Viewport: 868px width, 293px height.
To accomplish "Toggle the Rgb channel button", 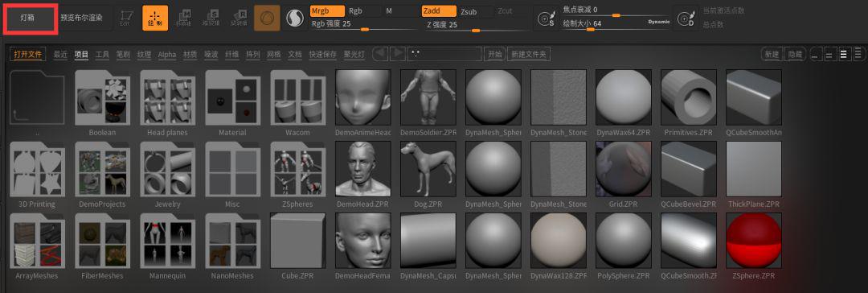I will click(363, 10).
